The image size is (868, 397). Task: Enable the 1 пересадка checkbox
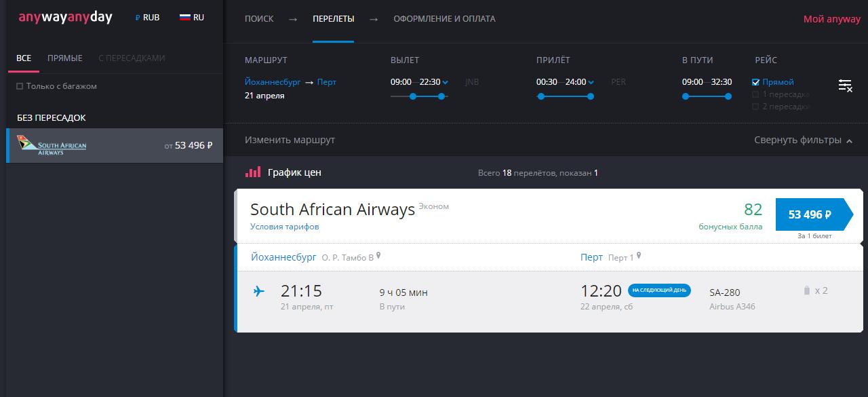[756, 94]
